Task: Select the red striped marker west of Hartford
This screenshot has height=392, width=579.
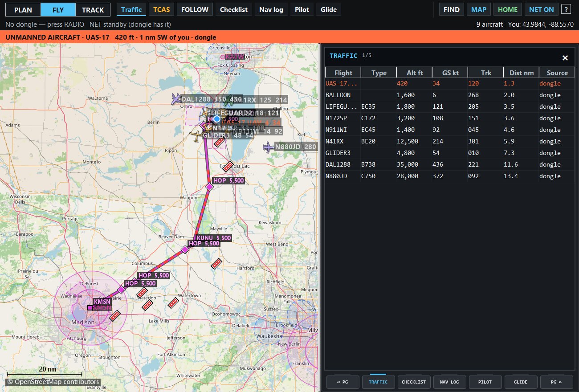Action: (x=216, y=263)
